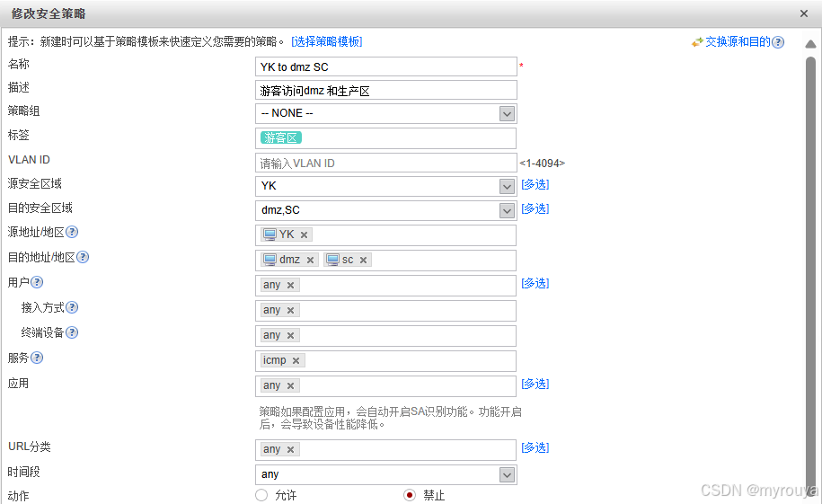Open the 选择策略模板 link
Screen dimensions: 822x504
tap(327, 41)
